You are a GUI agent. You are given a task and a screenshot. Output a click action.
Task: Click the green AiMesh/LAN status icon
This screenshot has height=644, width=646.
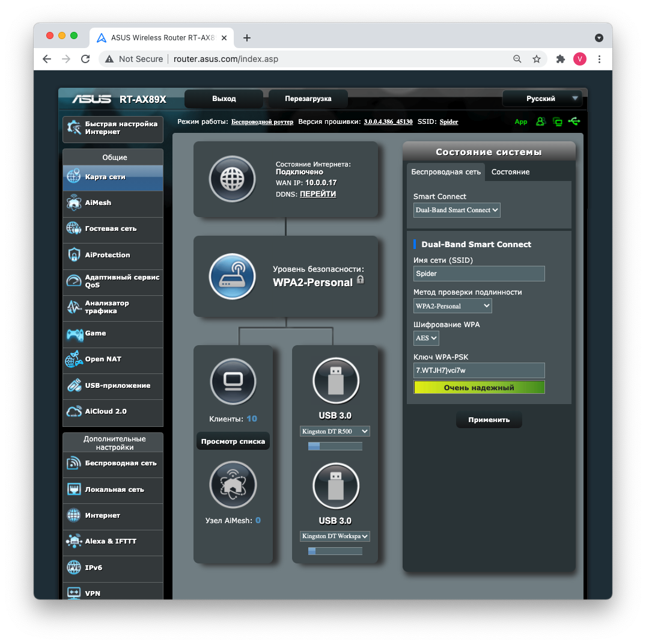pos(558,121)
